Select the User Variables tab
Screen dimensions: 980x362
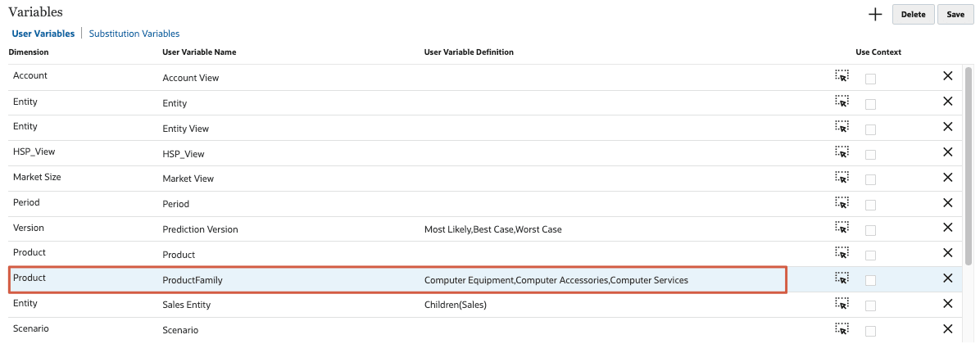(43, 34)
